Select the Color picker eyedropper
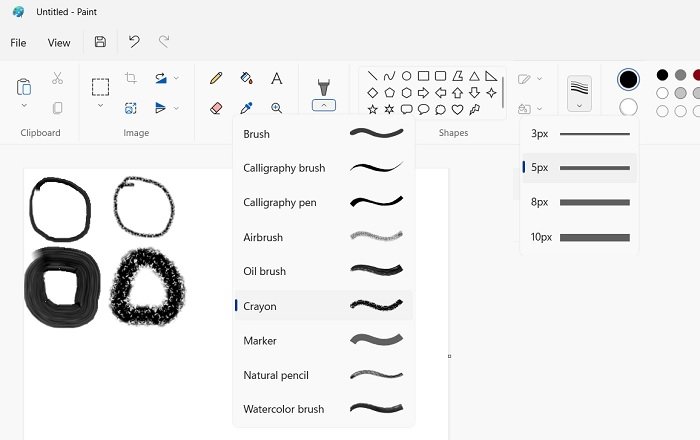The image size is (700, 440). pyautogui.click(x=246, y=108)
